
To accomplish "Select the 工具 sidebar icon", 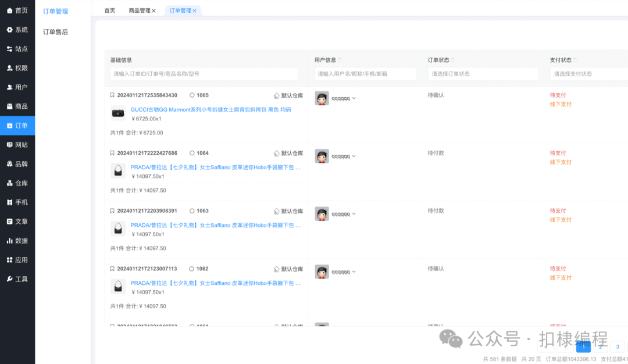I will [17, 279].
